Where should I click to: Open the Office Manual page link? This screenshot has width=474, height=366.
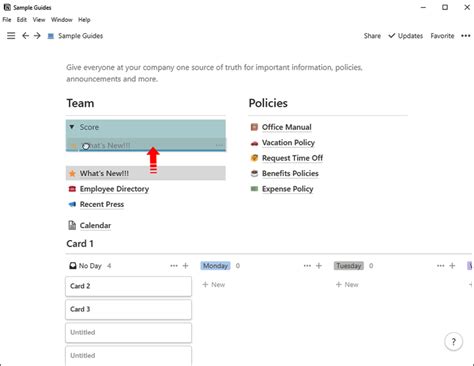[286, 127]
